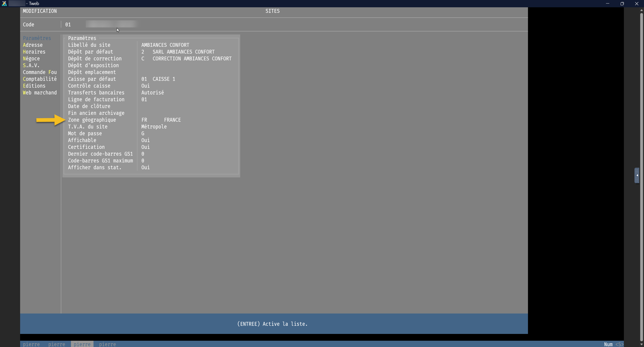Expand the side panel arrow handle
The image size is (644, 347).
(637, 175)
